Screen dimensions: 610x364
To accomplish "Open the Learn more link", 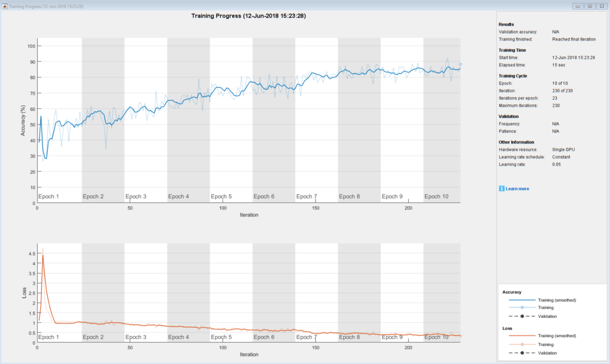I will point(517,189).
